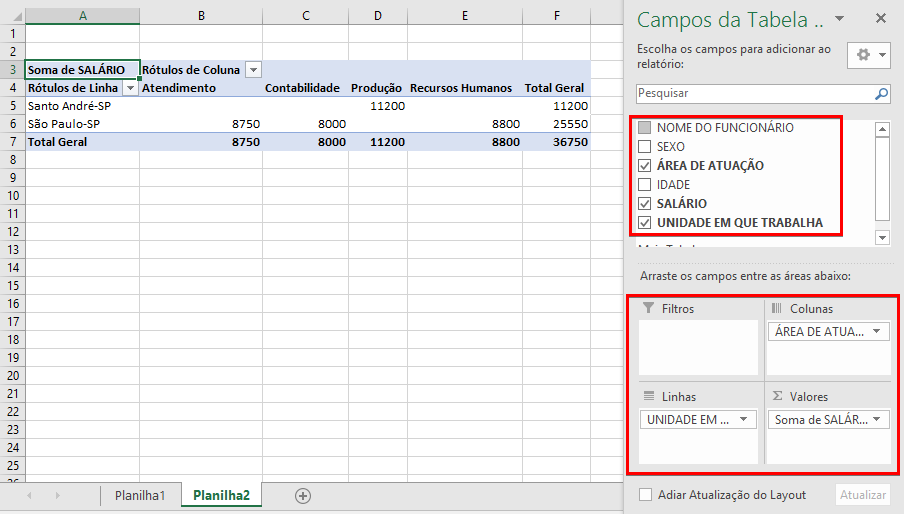This screenshot has width=904, height=514.
Task: Select column D header
Action: tap(378, 16)
